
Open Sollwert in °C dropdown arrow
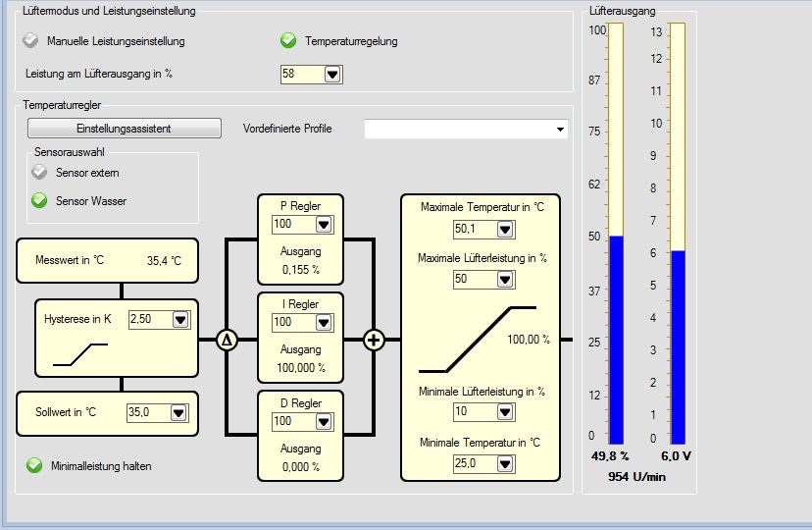(x=178, y=413)
